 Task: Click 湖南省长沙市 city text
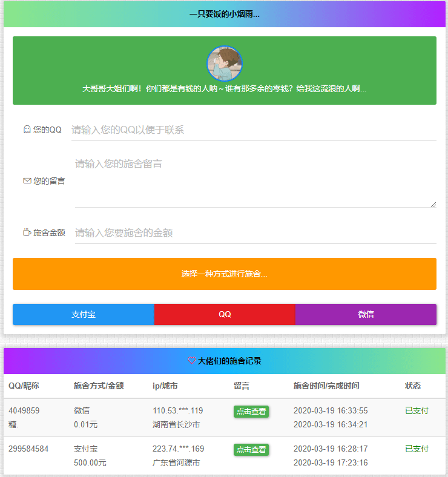click(177, 424)
